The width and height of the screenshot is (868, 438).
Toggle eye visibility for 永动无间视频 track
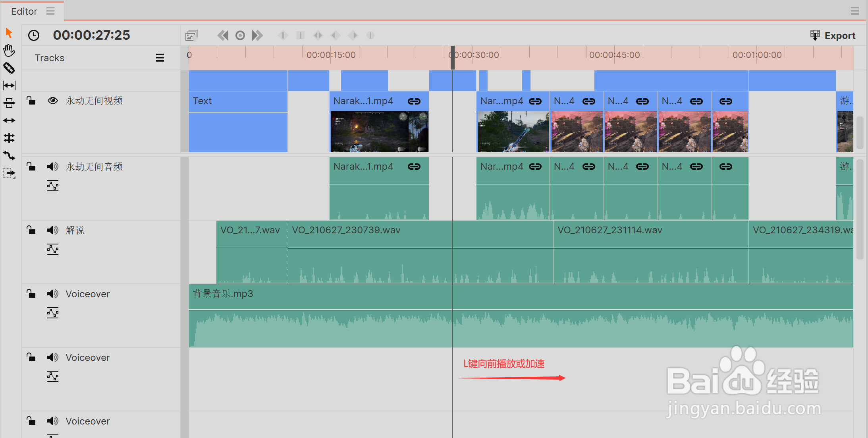point(52,101)
